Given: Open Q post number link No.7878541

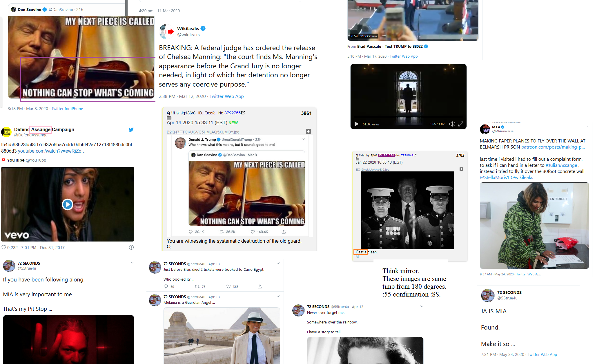Looking at the screenshot, I should pyautogui.click(x=407, y=156).
